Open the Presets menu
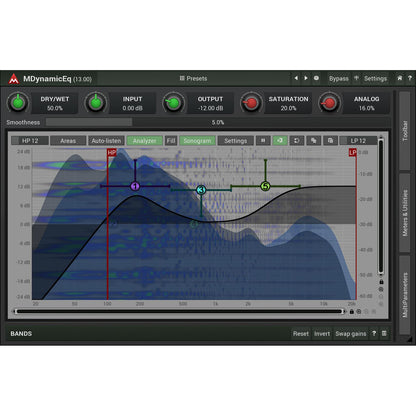This screenshot has width=416, height=416. pos(193,78)
